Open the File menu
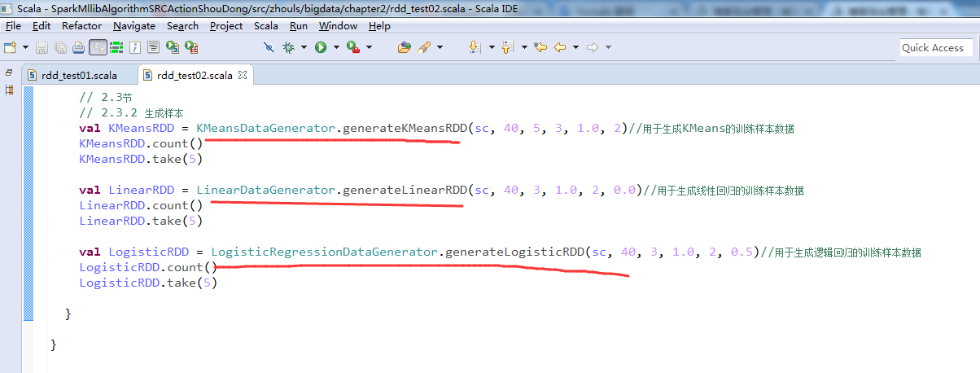This screenshot has height=373, width=980. 15,26
